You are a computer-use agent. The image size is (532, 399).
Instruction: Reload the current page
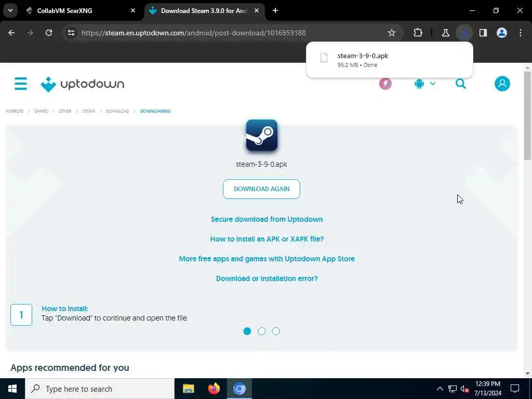click(49, 33)
